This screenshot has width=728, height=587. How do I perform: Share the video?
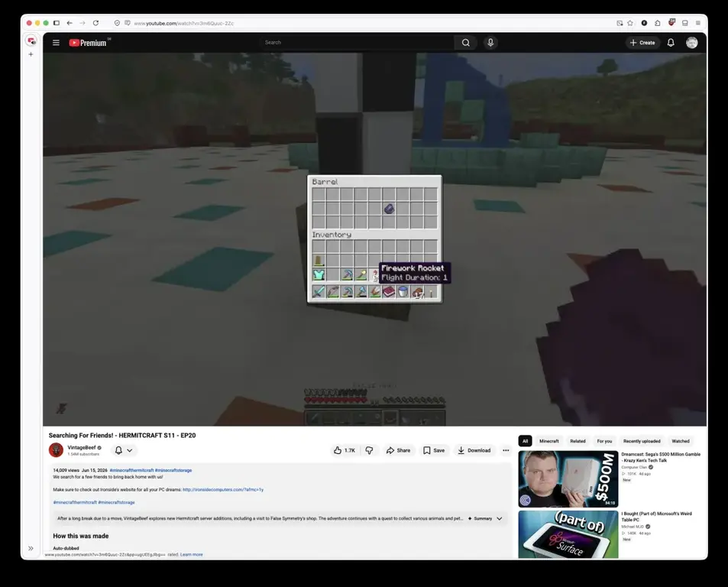click(398, 450)
